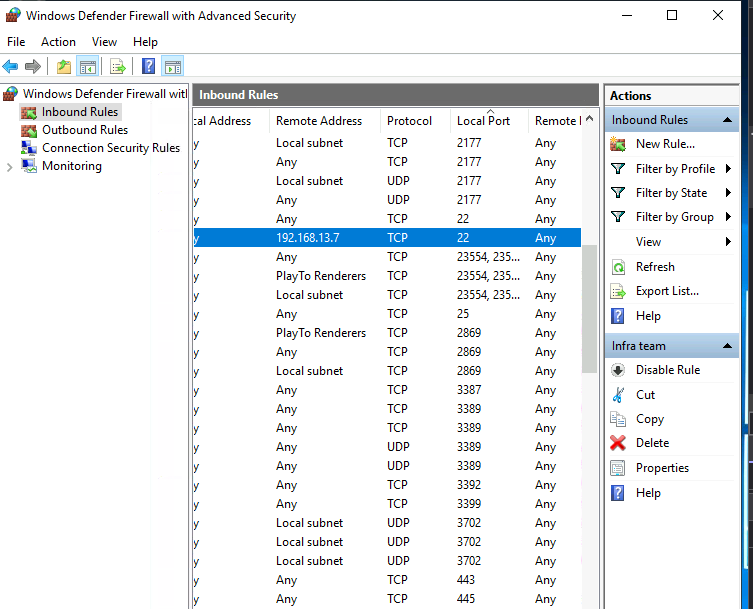
Task: Open the Filter by Group submenu arrow
Action: click(x=729, y=217)
